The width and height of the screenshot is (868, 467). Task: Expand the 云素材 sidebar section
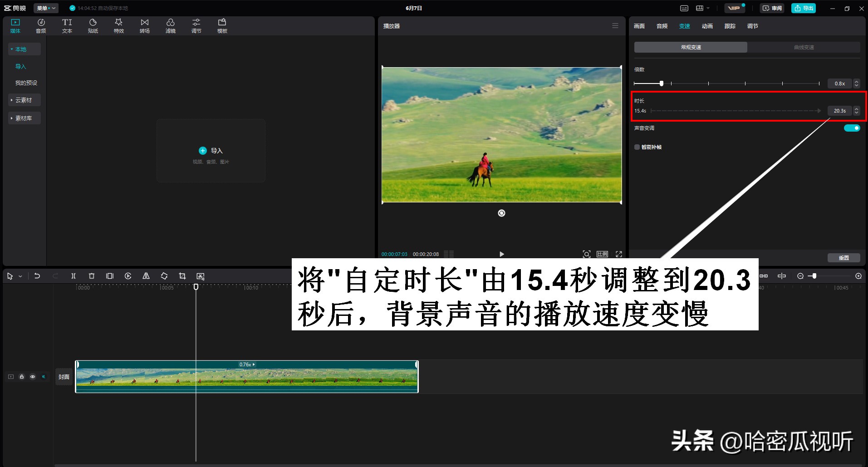[x=24, y=99]
